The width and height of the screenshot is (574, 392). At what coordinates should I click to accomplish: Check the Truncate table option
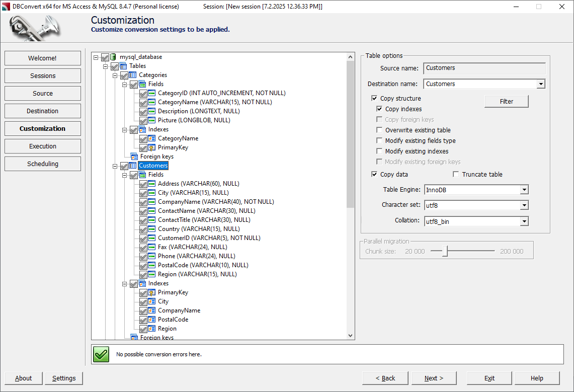(455, 174)
